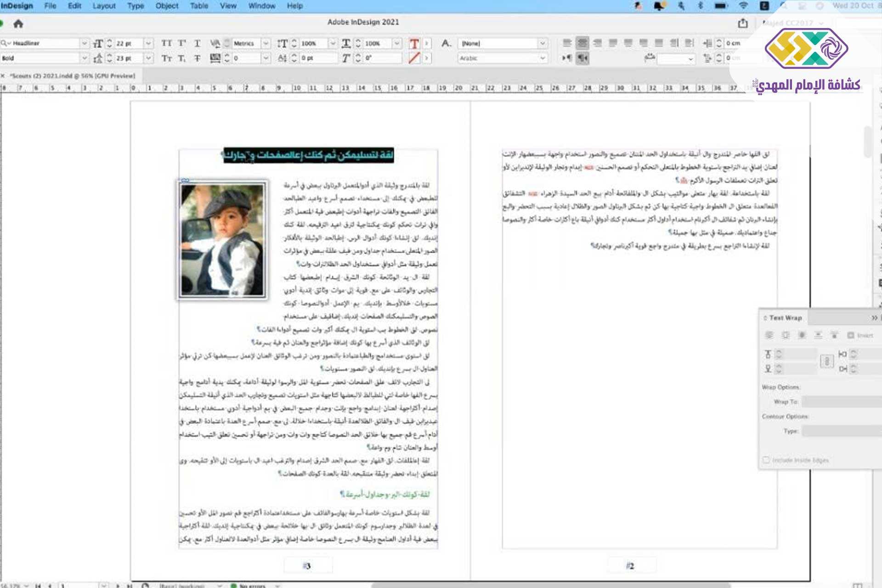Apply Superscript formatting icon
Viewport: 882px width, 588px height.
coord(182,43)
